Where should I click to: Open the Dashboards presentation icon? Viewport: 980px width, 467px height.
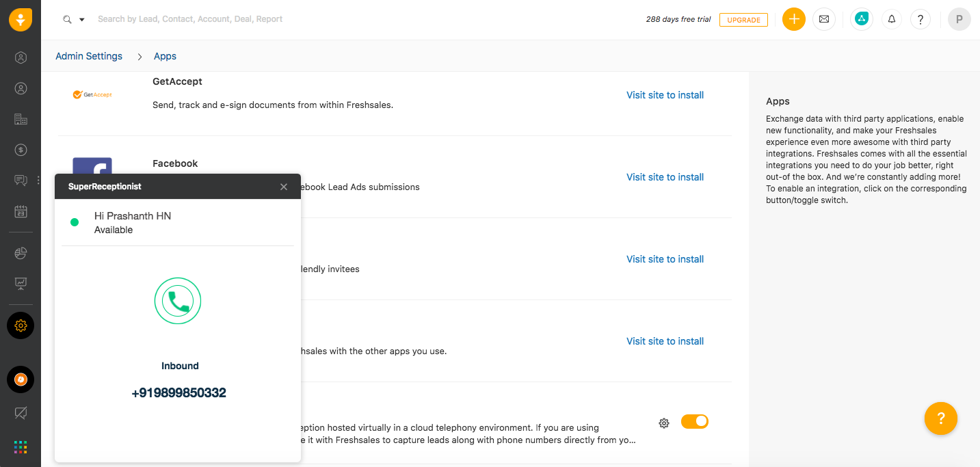click(x=21, y=282)
